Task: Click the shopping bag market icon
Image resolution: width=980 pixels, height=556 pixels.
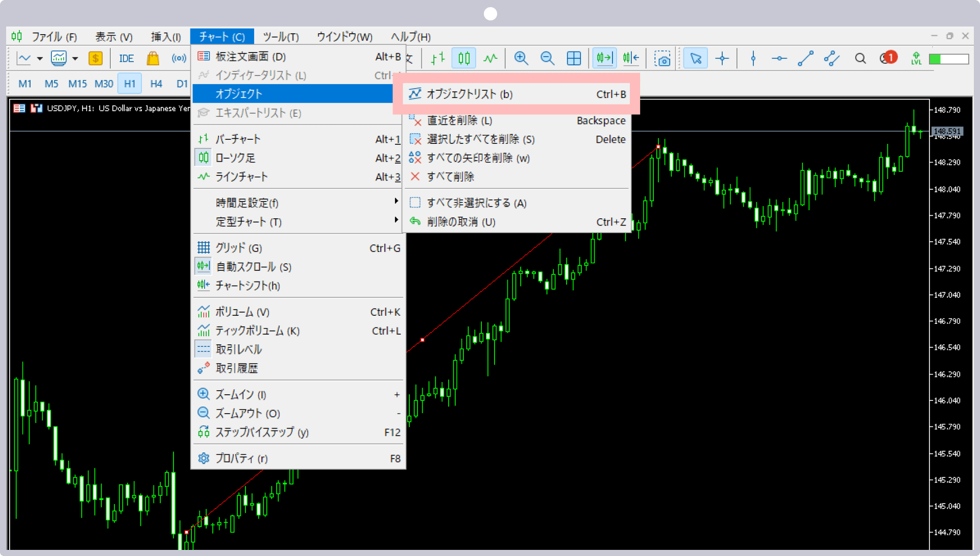Action: tap(153, 58)
